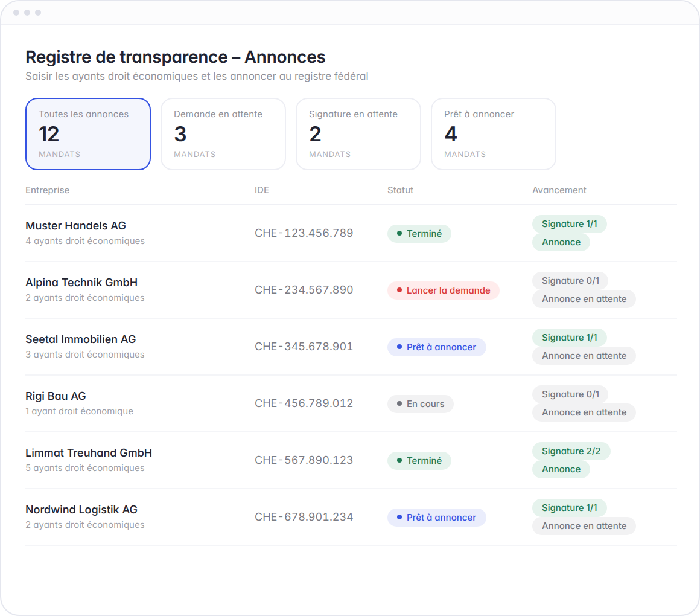Open Nordwind Logistik AG entry

click(x=351, y=517)
